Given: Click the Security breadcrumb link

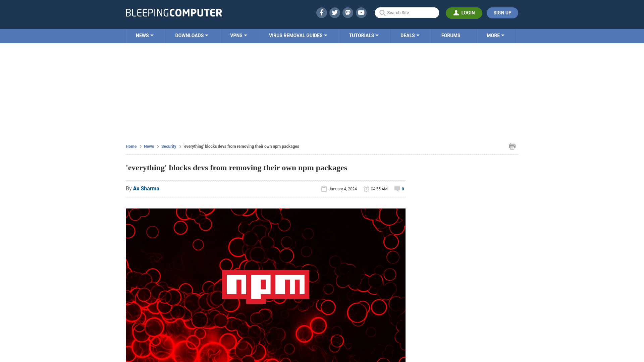Looking at the screenshot, I should [168, 146].
